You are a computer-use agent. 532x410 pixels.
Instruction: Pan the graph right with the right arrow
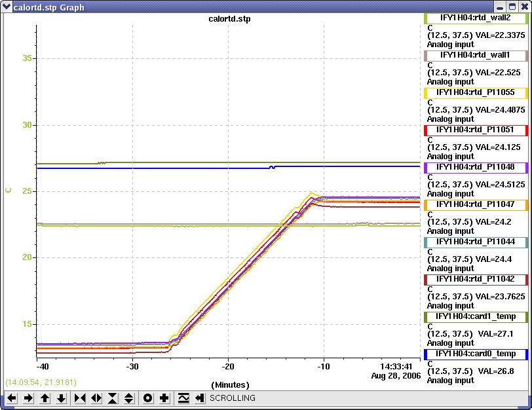pos(28,398)
